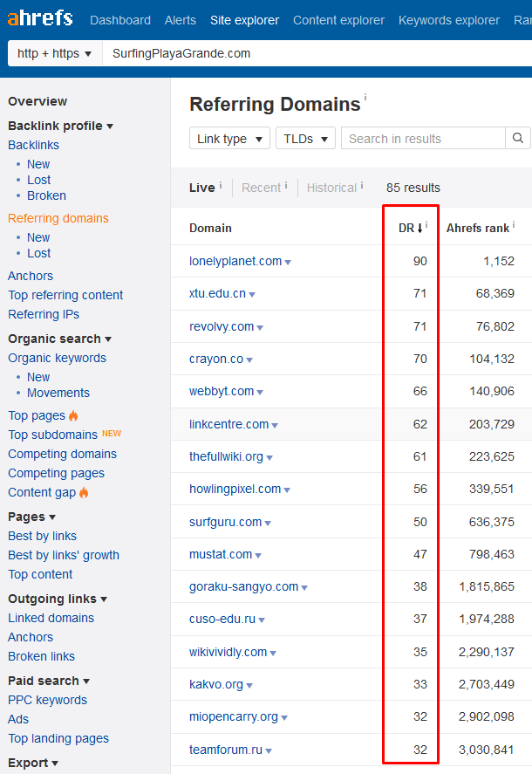Collapse the Paid search section
This screenshot has height=774, width=532.
(49, 681)
